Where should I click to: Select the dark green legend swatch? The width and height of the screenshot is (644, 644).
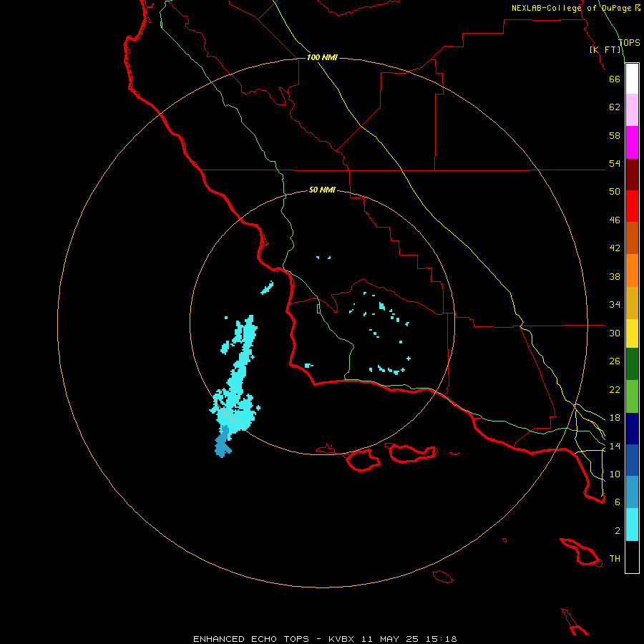(632, 364)
